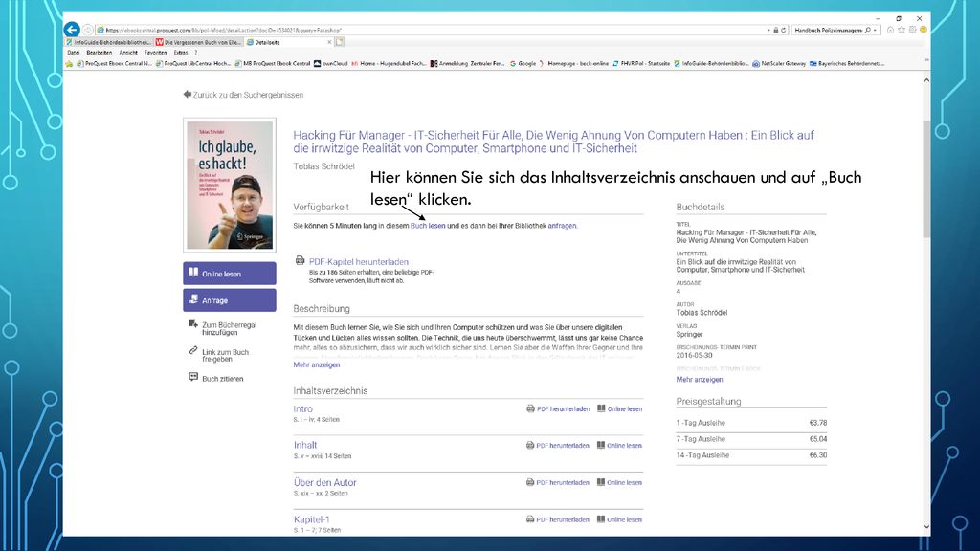Download PDF for Über den Autor
980x551 pixels.
pyautogui.click(x=558, y=483)
